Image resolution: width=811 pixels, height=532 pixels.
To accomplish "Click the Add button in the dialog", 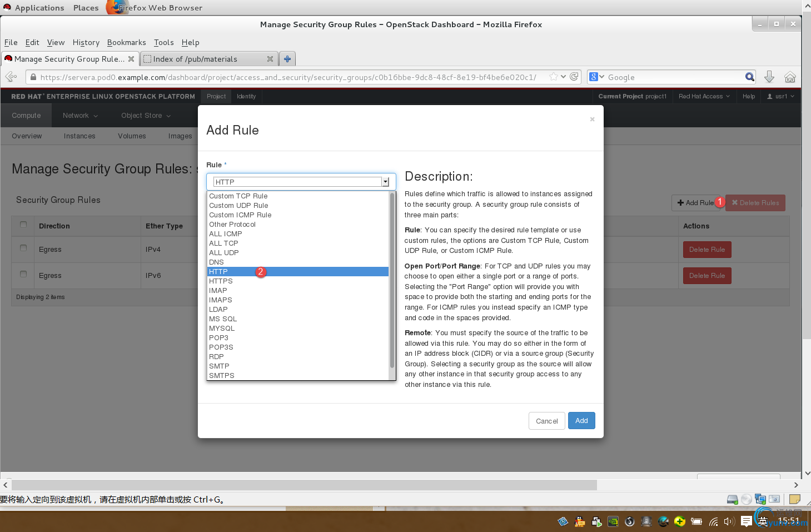I will tap(581, 421).
